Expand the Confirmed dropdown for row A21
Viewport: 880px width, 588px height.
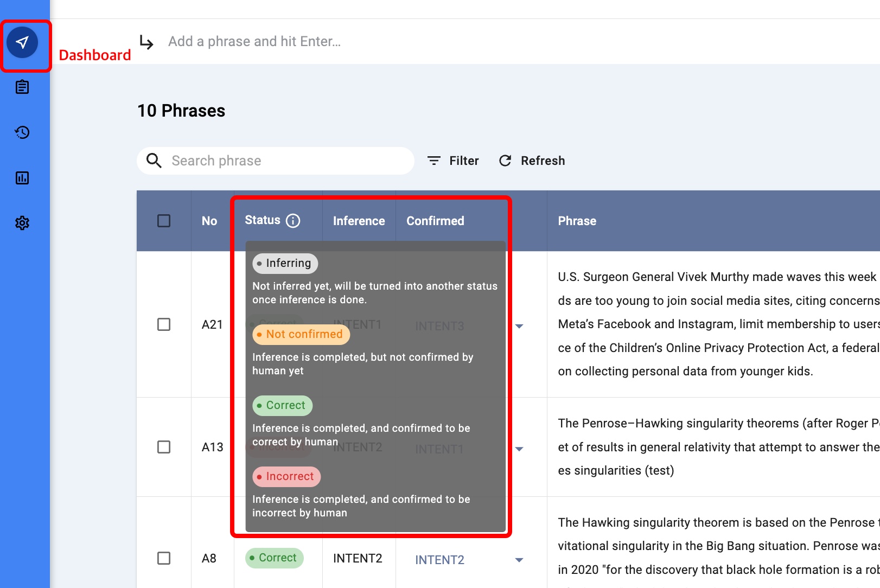(x=519, y=326)
